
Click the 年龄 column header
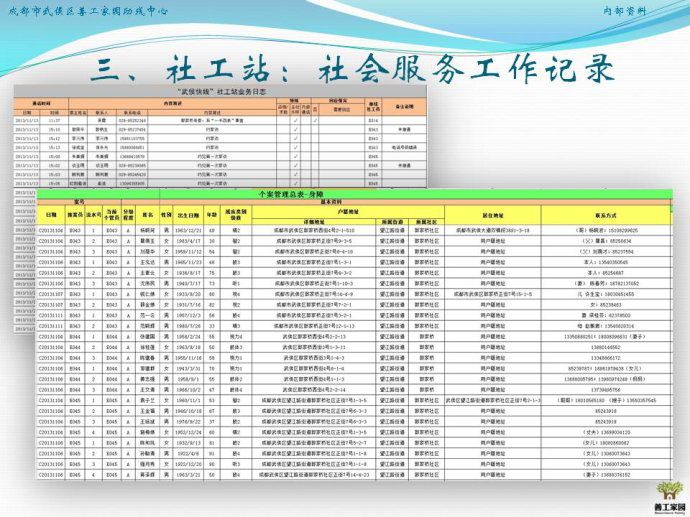coord(212,214)
